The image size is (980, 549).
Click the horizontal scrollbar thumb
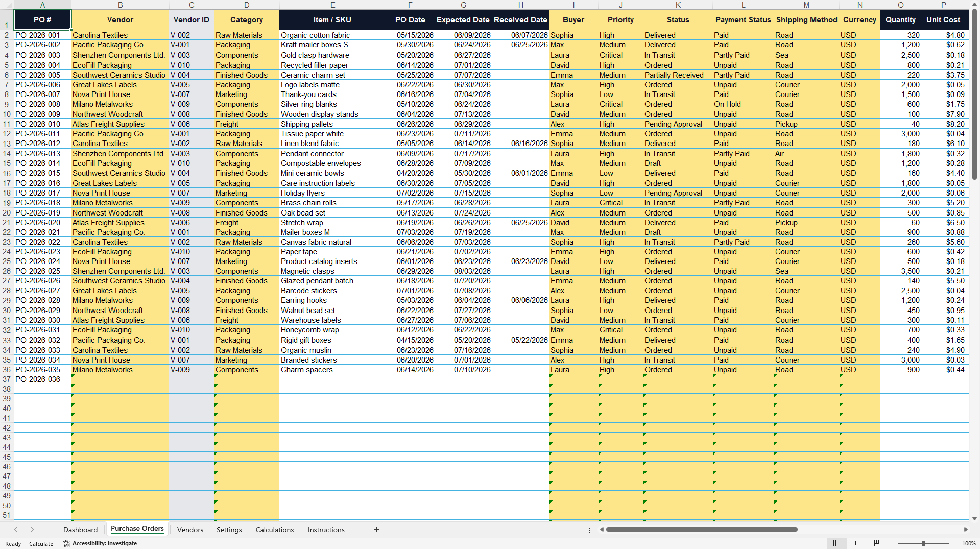[702, 530]
